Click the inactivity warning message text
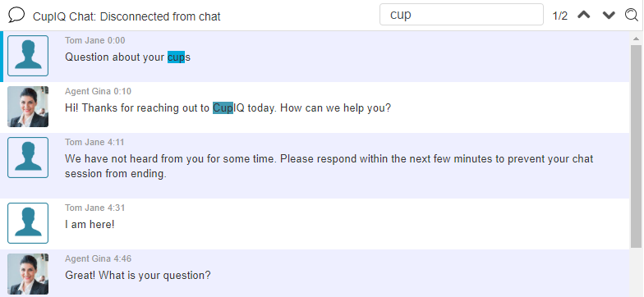The image size is (644, 297). click(329, 166)
